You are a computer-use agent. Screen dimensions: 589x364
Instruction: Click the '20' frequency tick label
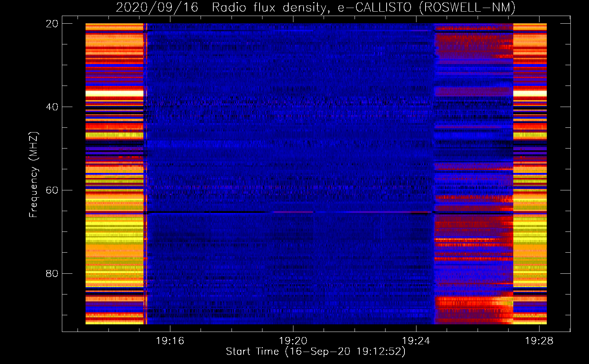(52, 24)
